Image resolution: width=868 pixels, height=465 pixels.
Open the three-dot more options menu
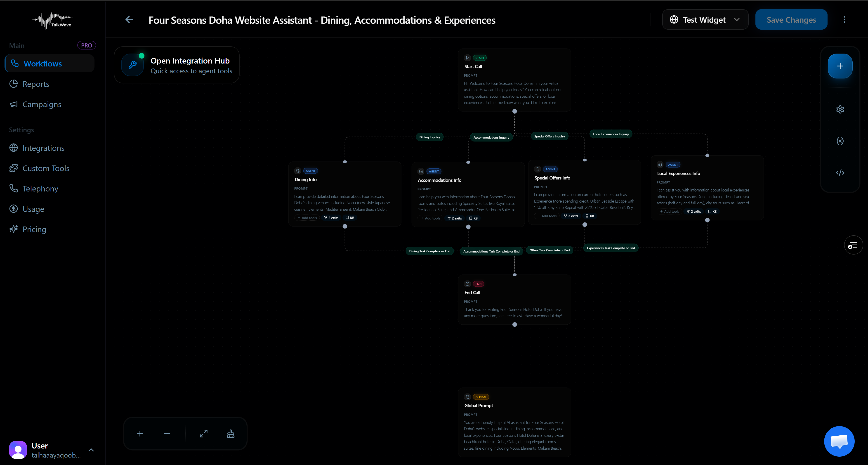tap(844, 19)
